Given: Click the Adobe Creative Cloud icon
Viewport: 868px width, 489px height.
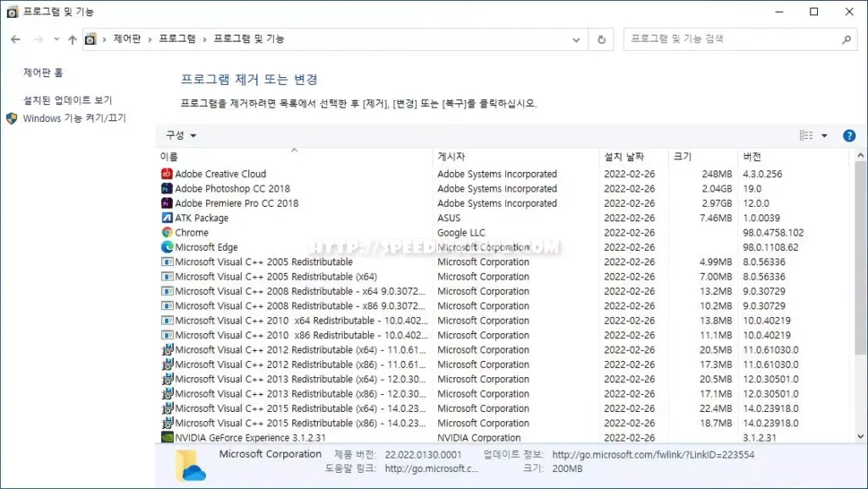Looking at the screenshot, I should point(167,174).
